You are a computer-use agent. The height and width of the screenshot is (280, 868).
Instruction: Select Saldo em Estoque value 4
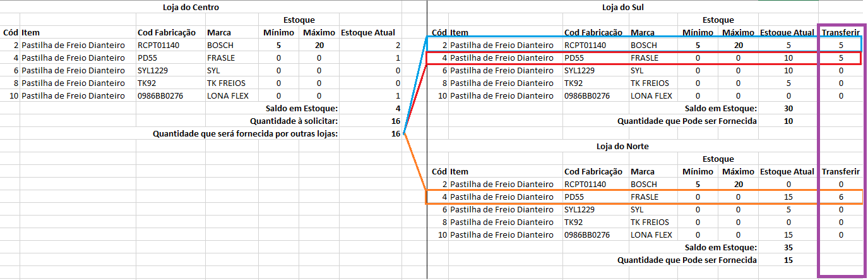(398, 108)
